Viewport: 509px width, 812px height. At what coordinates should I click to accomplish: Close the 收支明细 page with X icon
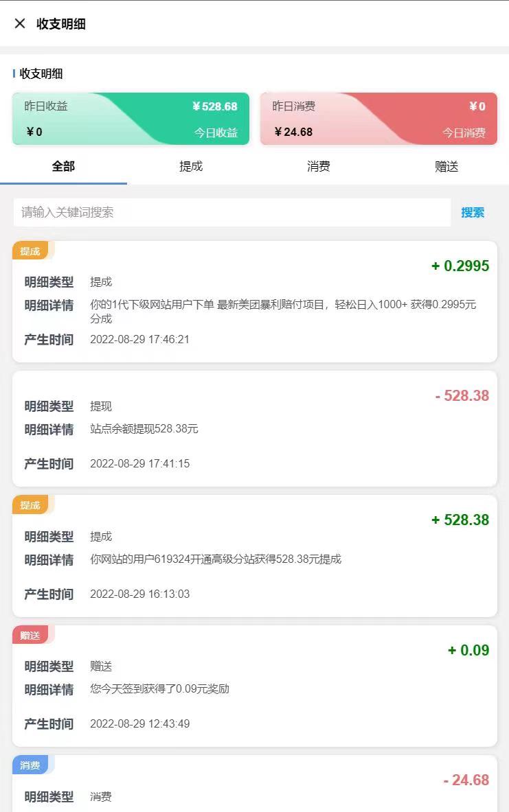[20, 23]
